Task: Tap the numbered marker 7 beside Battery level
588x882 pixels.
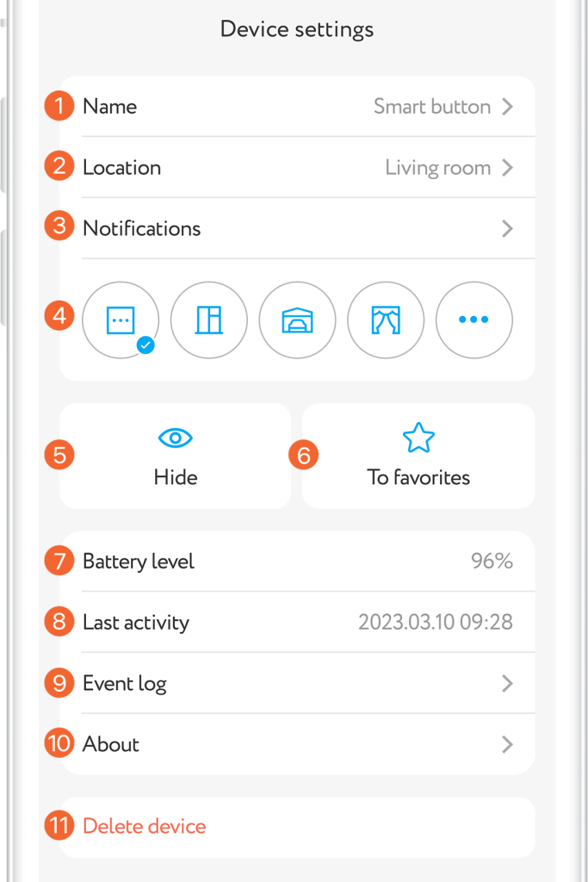Action: [x=59, y=562]
